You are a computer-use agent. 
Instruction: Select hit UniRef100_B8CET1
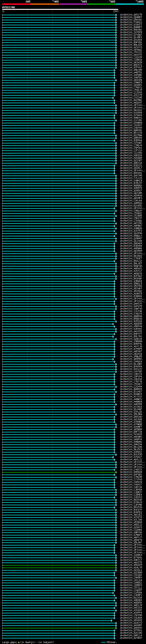pyautogui.click(x=131, y=65)
